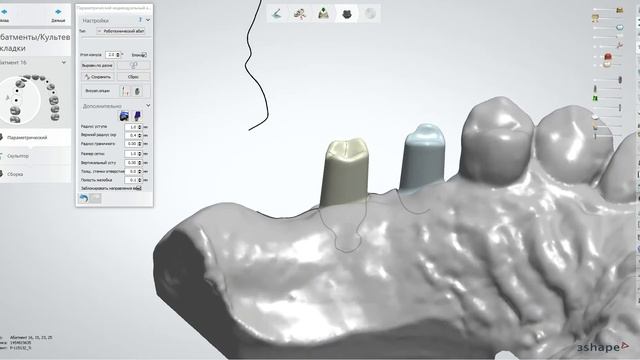Open the Скульптор tab
640x360 pixels.
pyautogui.click(x=36, y=156)
